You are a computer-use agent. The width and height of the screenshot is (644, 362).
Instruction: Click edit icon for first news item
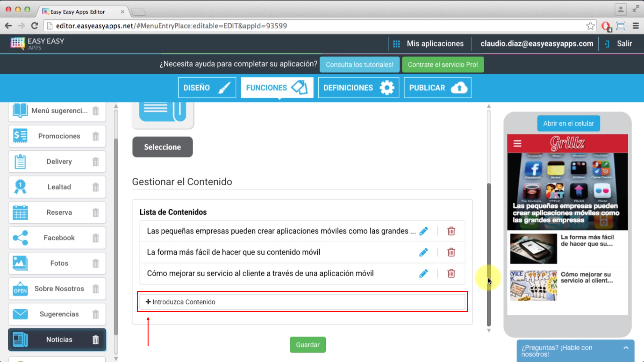424,231
